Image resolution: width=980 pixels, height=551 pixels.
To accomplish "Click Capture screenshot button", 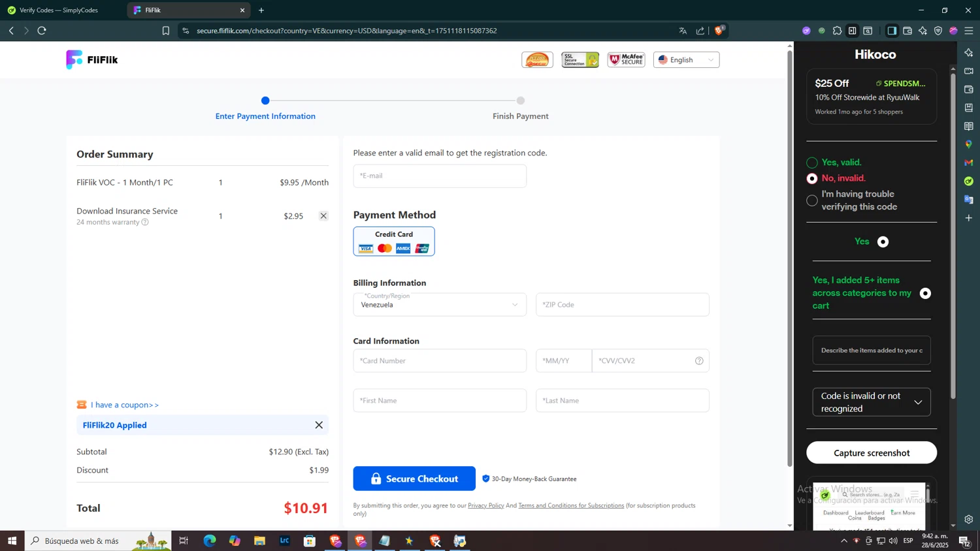I will [872, 453].
